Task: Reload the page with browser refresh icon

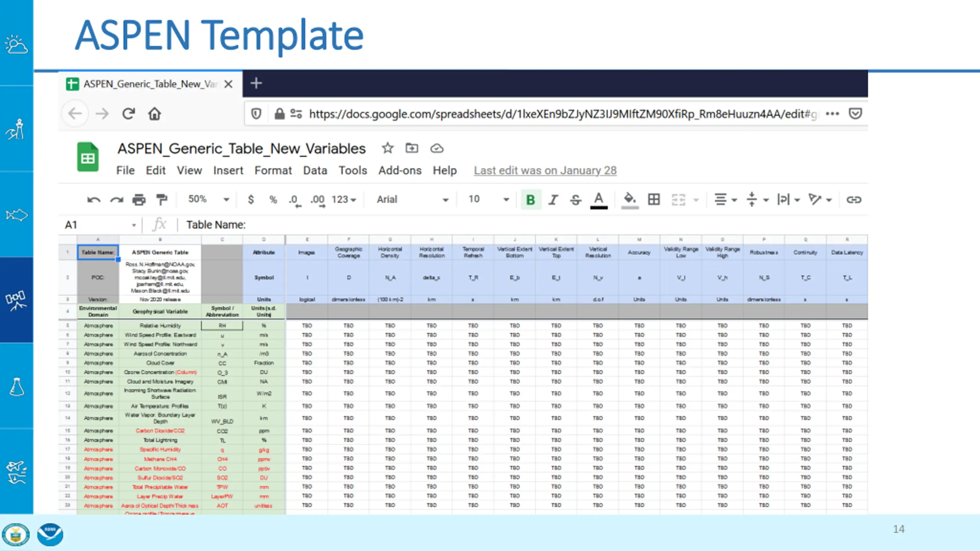Action: pos(129,114)
